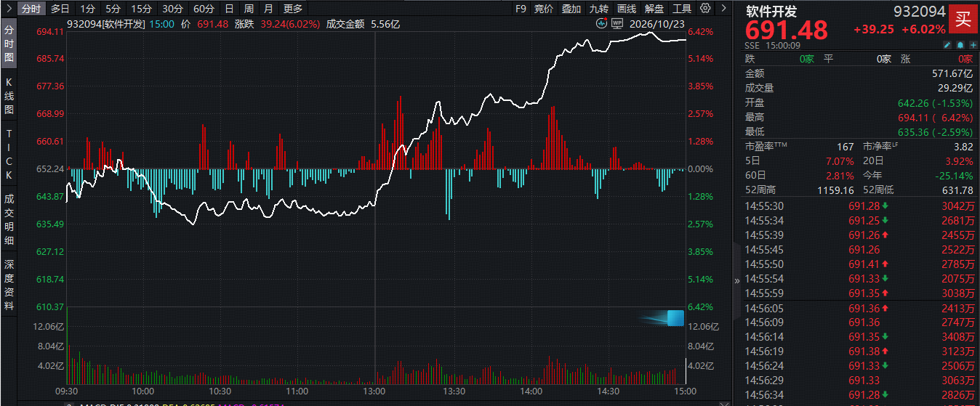Switch to the 多日 multi-day tab
The height and width of the screenshot is (406, 980).
pos(60,9)
